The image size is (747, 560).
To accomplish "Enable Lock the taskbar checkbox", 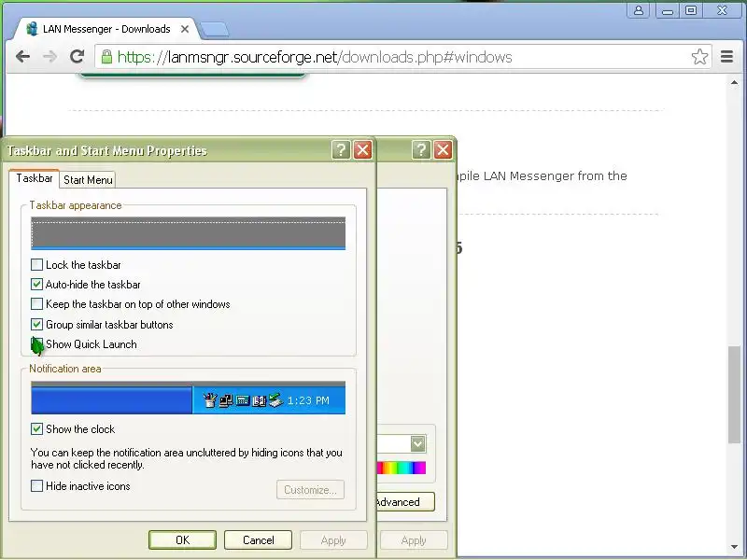I will click(36, 264).
